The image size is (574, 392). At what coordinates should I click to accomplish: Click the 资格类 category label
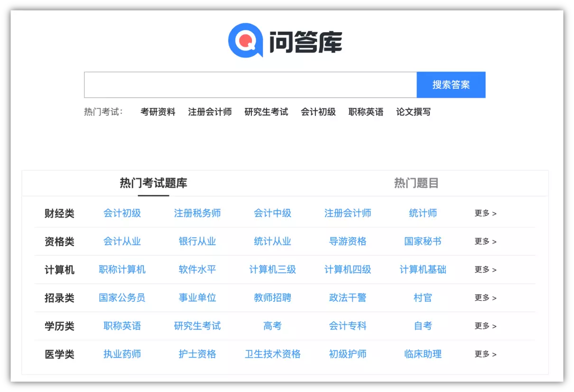(x=60, y=242)
